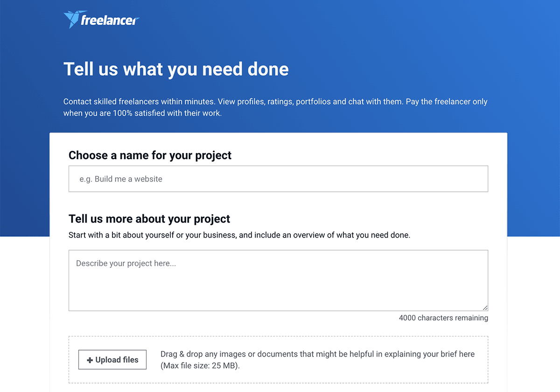560x392 pixels.
Task: Click 'Choose a name for your project' label
Action: (150, 155)
